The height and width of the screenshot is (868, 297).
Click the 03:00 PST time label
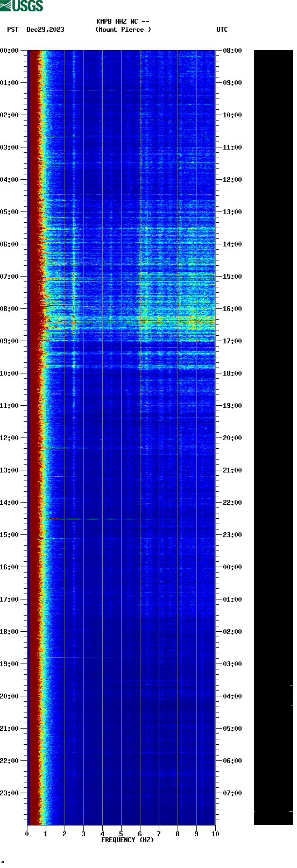[x=10, y=147]
